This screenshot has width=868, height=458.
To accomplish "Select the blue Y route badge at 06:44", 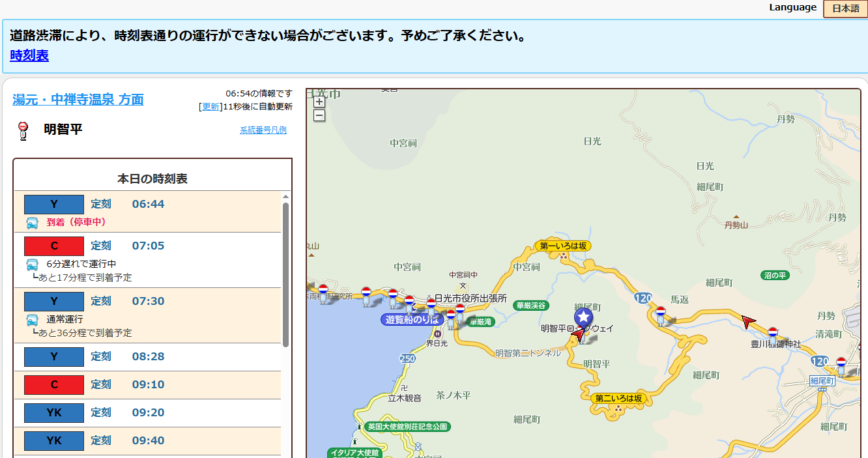I will pyautogui.click(x=54, y=204).
